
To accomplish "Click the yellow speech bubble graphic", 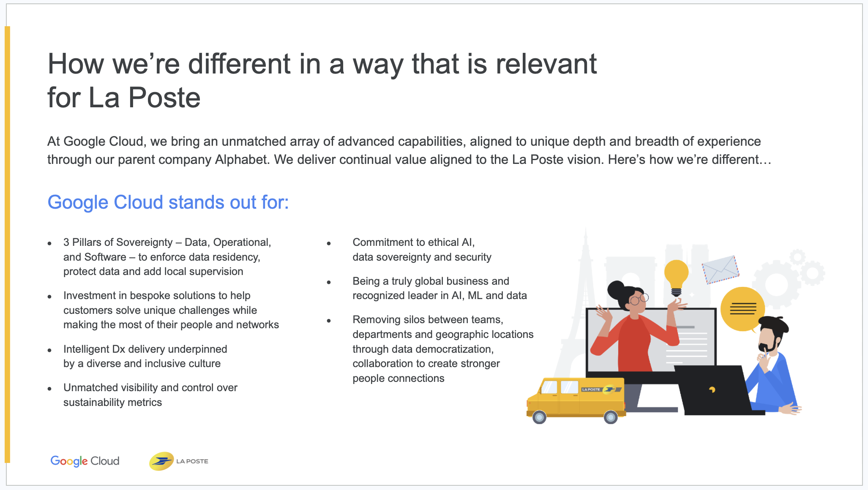I will coord(742,310).
